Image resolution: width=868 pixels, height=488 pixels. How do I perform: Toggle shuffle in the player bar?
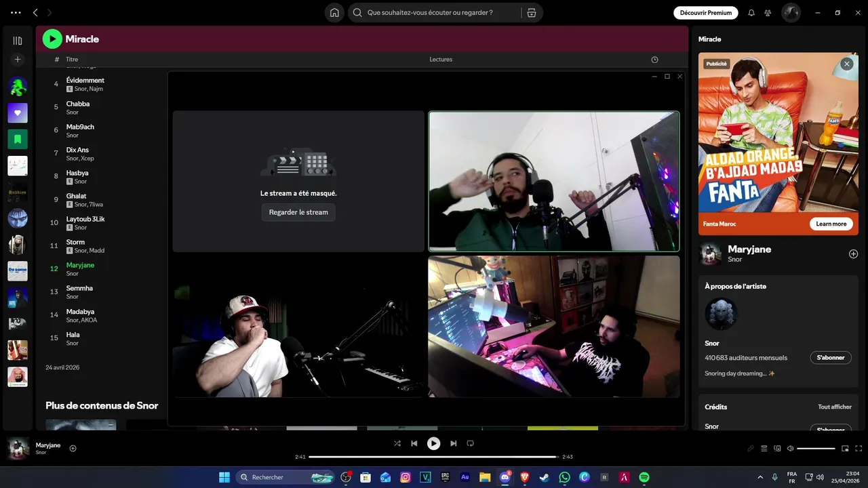[x=397, y=443]
